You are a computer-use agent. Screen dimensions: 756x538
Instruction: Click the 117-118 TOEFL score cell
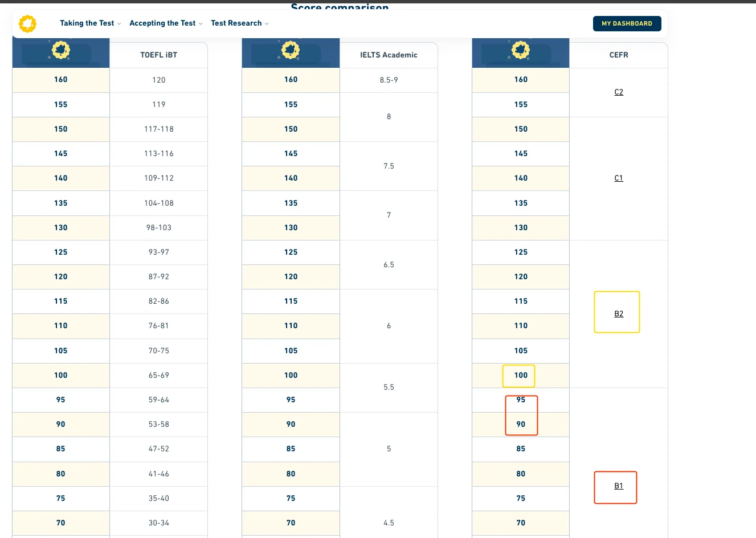click(159, 129)
